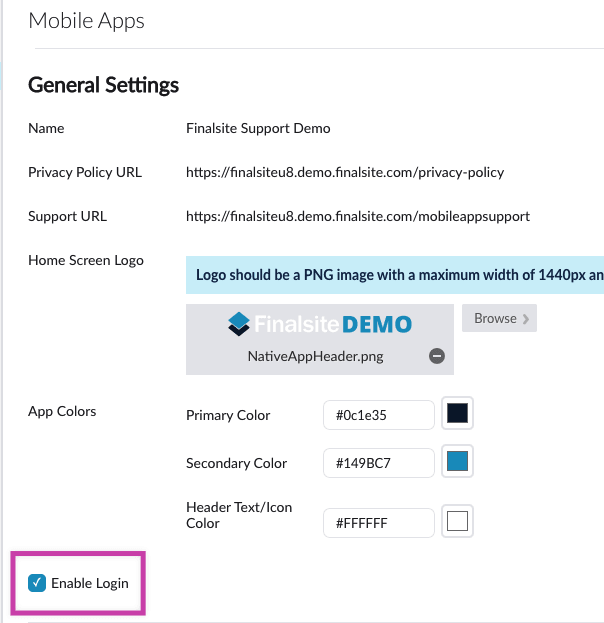
Task: Toggle the Enable Login checkbox
Action: pyautogui.click(x=37, y=583)
